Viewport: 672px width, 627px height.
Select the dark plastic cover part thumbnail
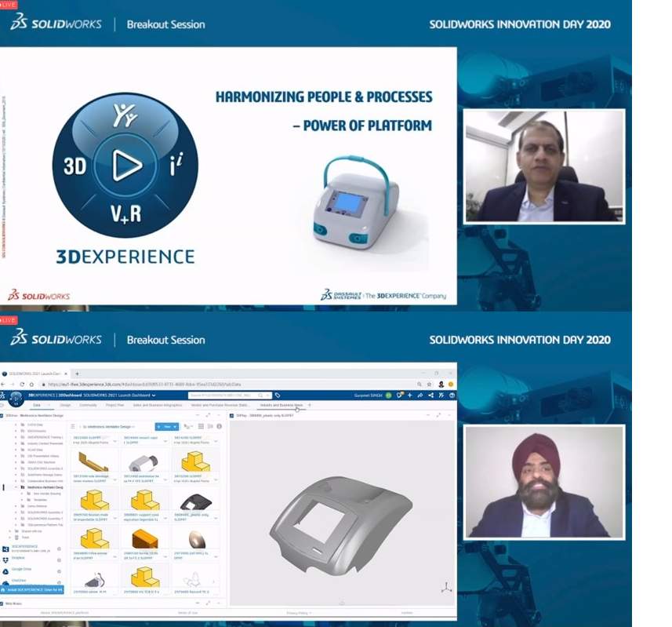(x=195, y=501)
